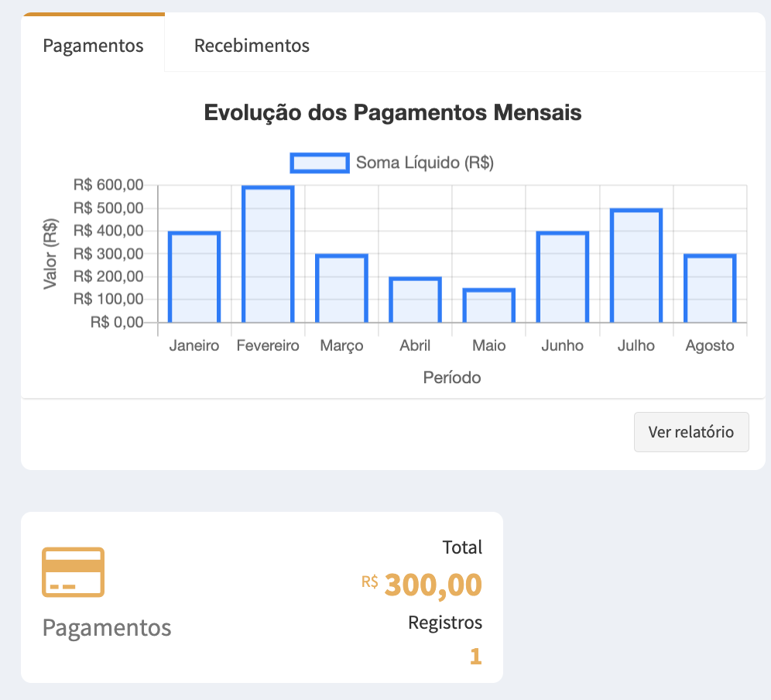Click the Março payment bar
771x700 pixels.
point(341,289)
